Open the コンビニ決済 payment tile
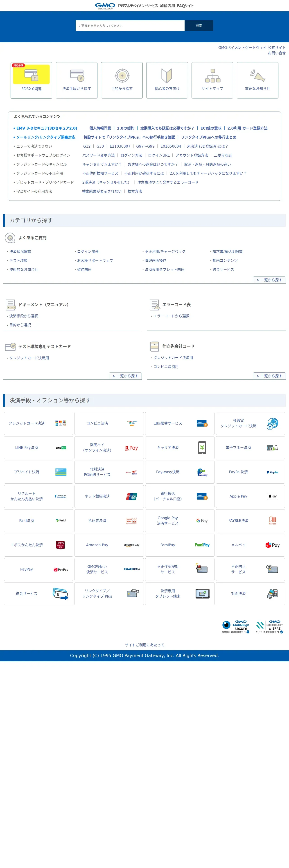The height and width of the screenshot is (868, 289). point(109,423)
